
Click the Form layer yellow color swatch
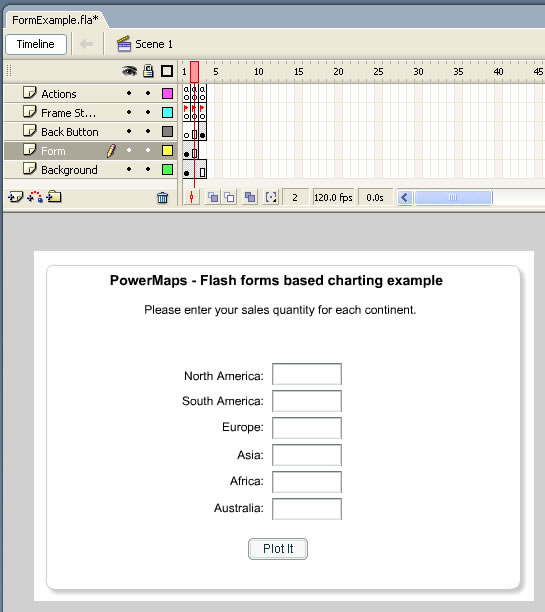click(167, 151)
